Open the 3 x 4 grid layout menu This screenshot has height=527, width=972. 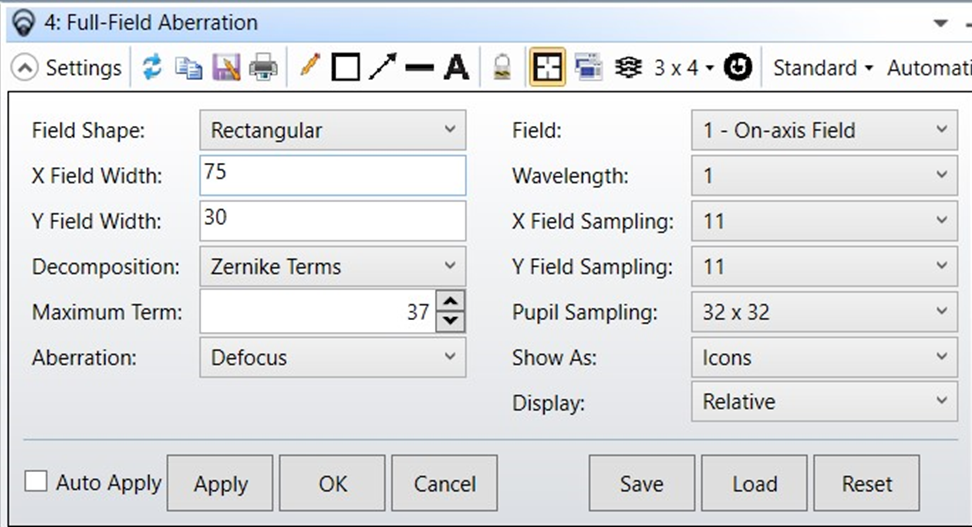coord(684,68)
